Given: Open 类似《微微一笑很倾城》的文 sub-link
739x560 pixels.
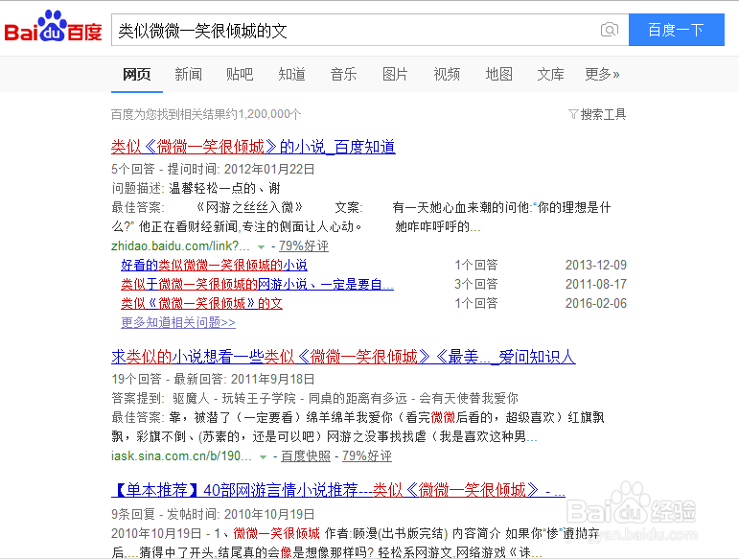Looking at the screenshot, I should pos(201,303).
